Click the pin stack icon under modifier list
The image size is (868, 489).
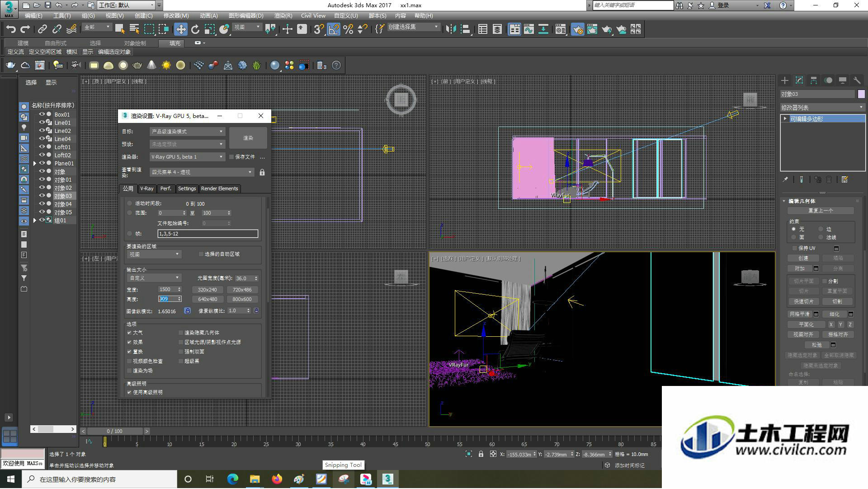(785, 180)
